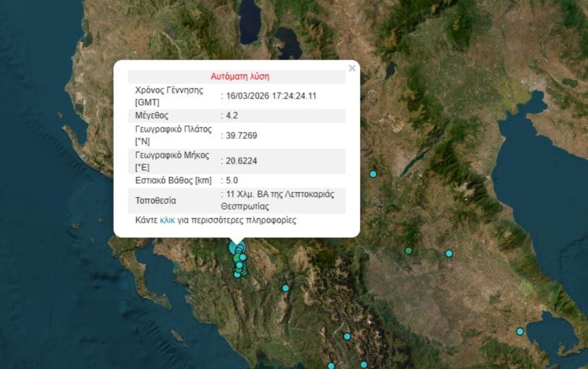Viewport: 588px width, 369px height.
Task: Select the bottommost cyan marker of the cluster
Action: tap(237, 275)
